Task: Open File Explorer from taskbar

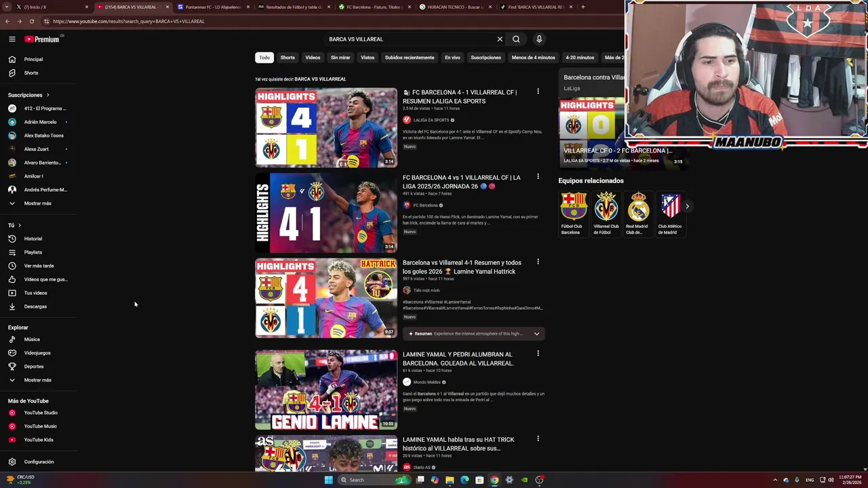Action: pyautogui.click(x=450, y=480)
